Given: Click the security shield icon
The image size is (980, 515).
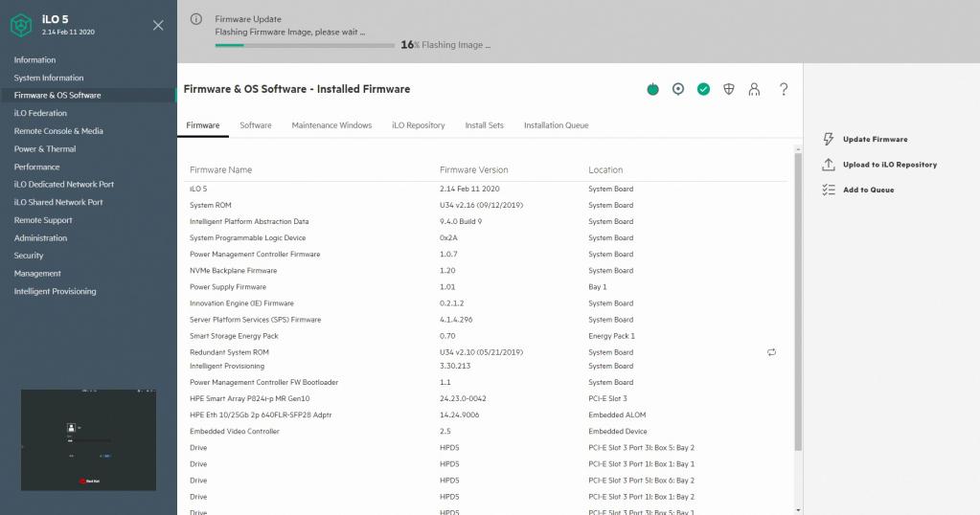Looking at the screenshot, I should click(x=729, y=89).
